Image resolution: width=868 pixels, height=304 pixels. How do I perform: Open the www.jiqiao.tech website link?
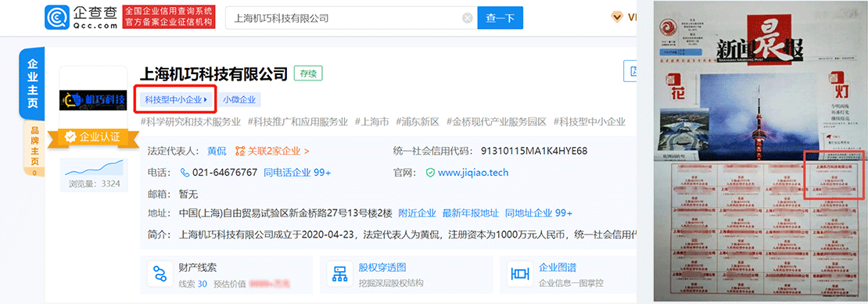(473, 173)
